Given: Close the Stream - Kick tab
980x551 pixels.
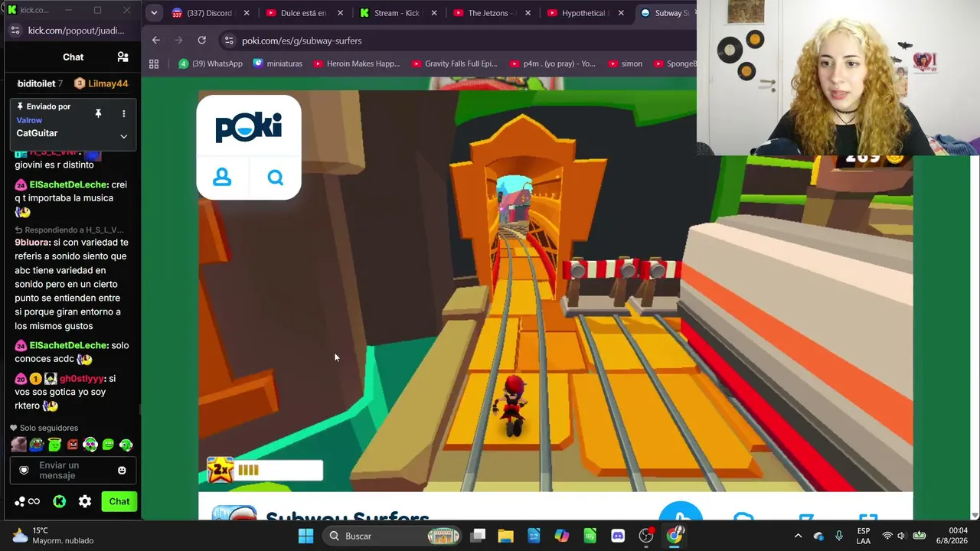Looking at the screenshot, I should (434, 13).
